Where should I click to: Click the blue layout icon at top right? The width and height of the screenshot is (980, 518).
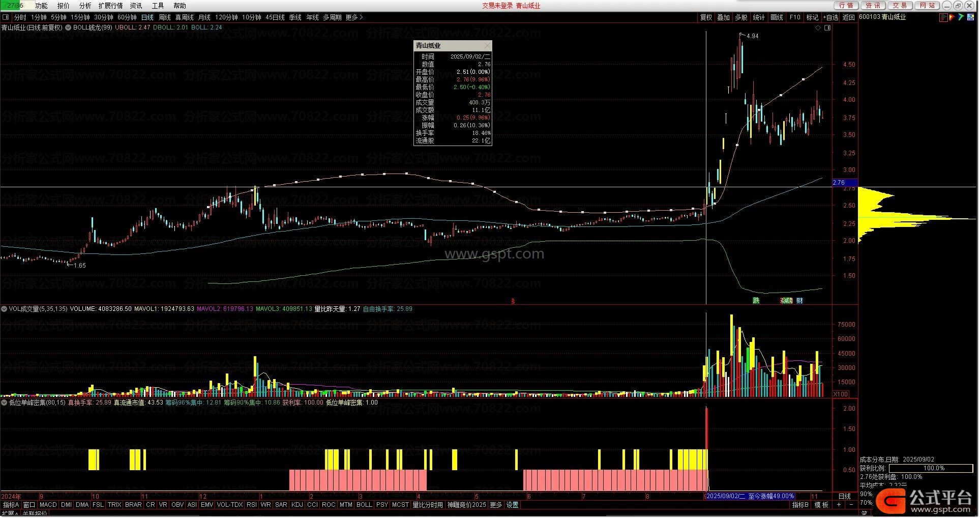(x=971, y=17)
